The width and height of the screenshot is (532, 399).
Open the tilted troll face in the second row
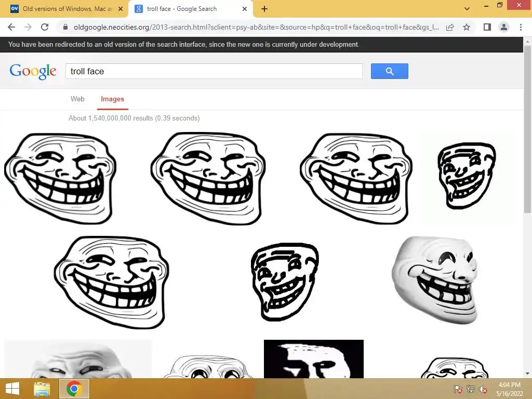(x=285, y=282)
